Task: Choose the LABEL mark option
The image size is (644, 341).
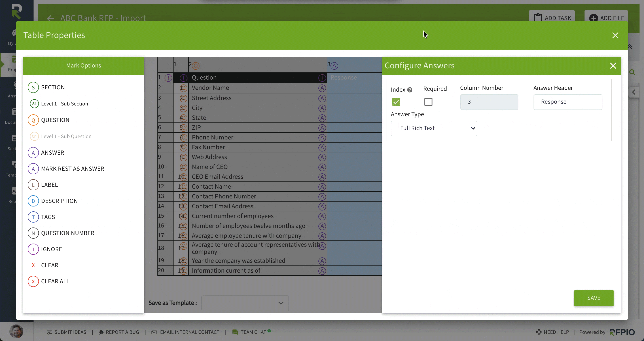Action: (x=43, y=185)
